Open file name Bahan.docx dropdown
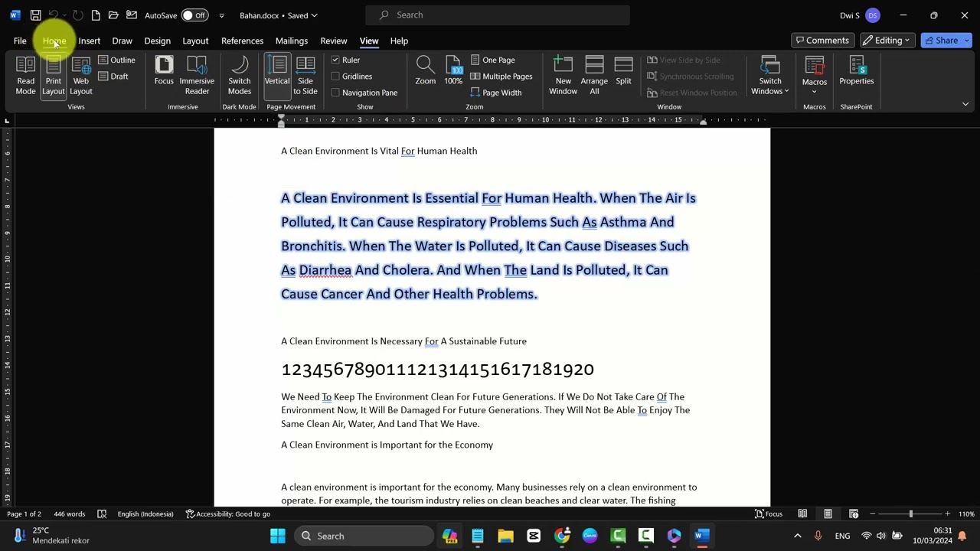Viewport: 980px width, 551px height. point(279,15)
